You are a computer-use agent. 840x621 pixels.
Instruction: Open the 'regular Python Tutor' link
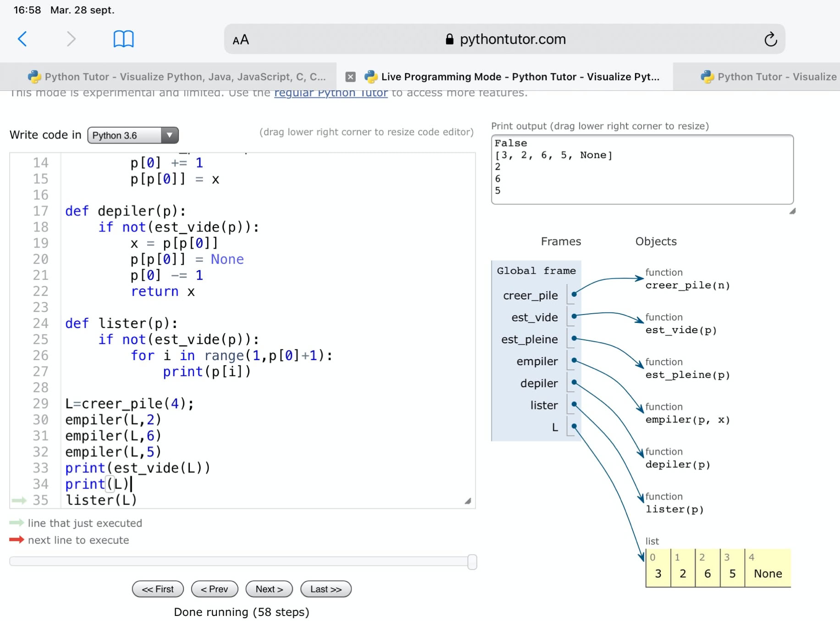[331, 93]
